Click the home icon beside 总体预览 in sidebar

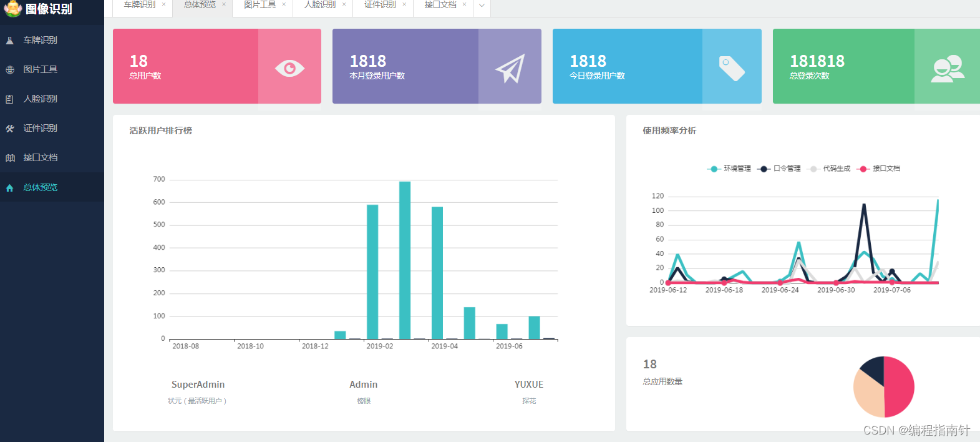pos(10,188)
